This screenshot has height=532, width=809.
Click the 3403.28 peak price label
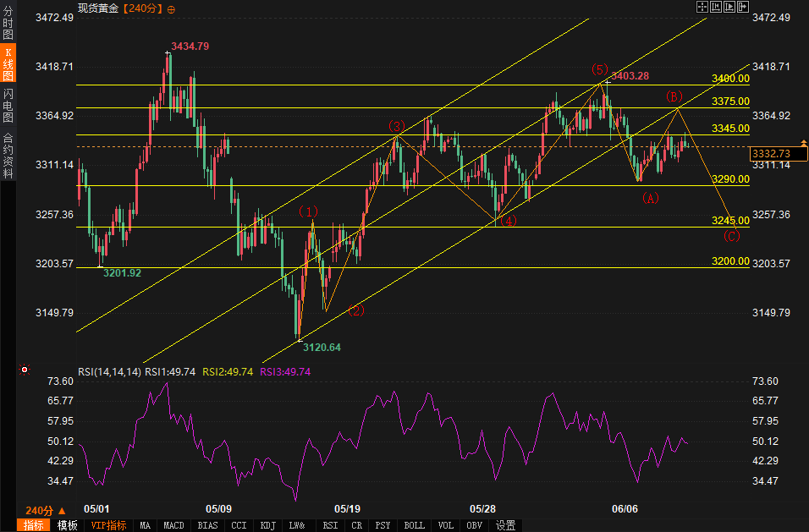point(630,76)
